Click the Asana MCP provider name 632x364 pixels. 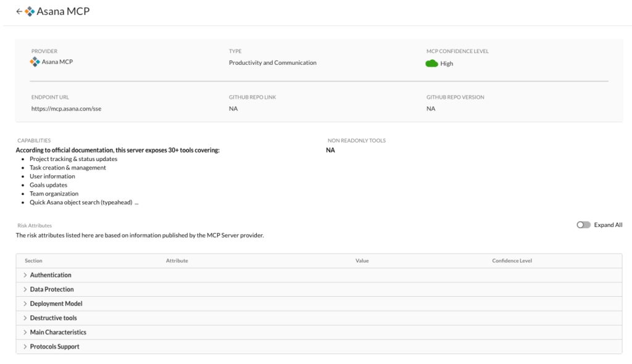click(x=57, y=62)
